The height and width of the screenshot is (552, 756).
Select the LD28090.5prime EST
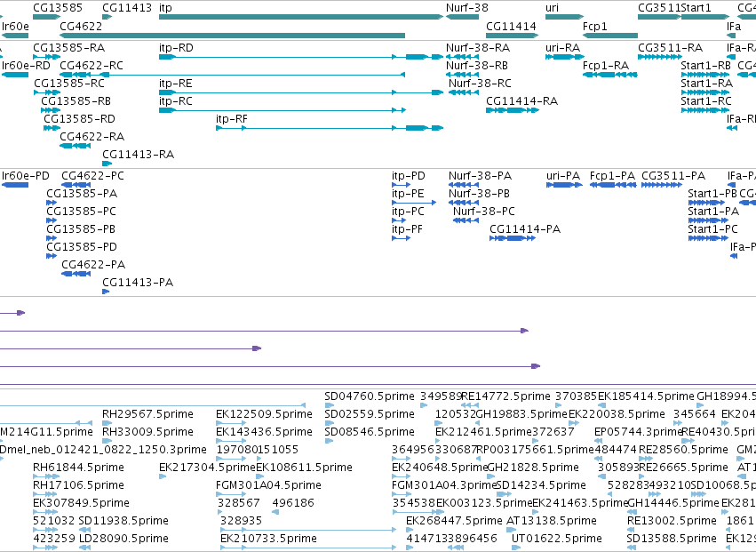tap(85, 548)
